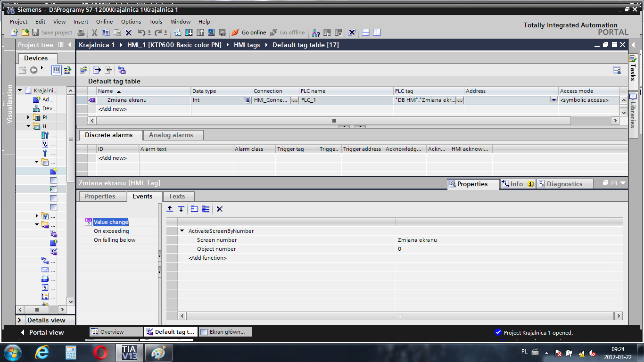Click the Open project icon

pos(25,33)
